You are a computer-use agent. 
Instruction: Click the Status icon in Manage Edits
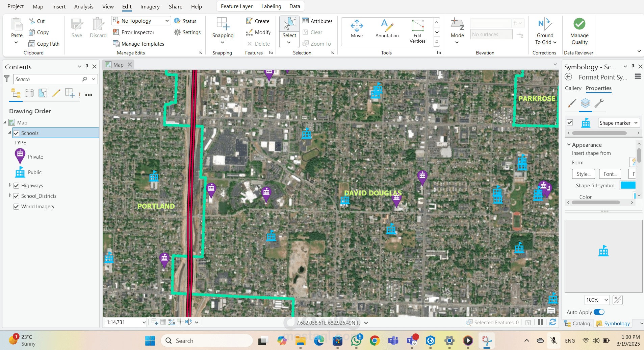(177, 21)
